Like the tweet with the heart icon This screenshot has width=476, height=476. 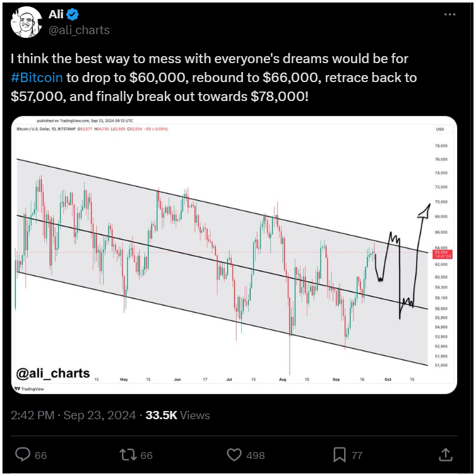click(234, 455)
